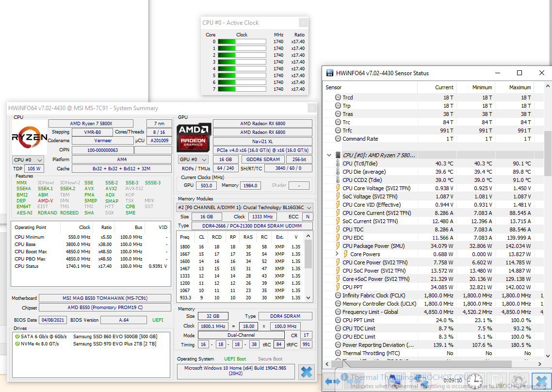
Task: Click the Ryzen logo in System Summary
Action: click(30, 137)
